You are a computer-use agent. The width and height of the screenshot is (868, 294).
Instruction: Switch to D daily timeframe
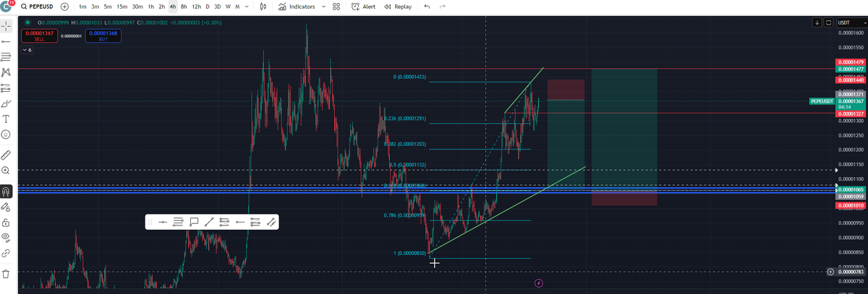tap(208, 7)
